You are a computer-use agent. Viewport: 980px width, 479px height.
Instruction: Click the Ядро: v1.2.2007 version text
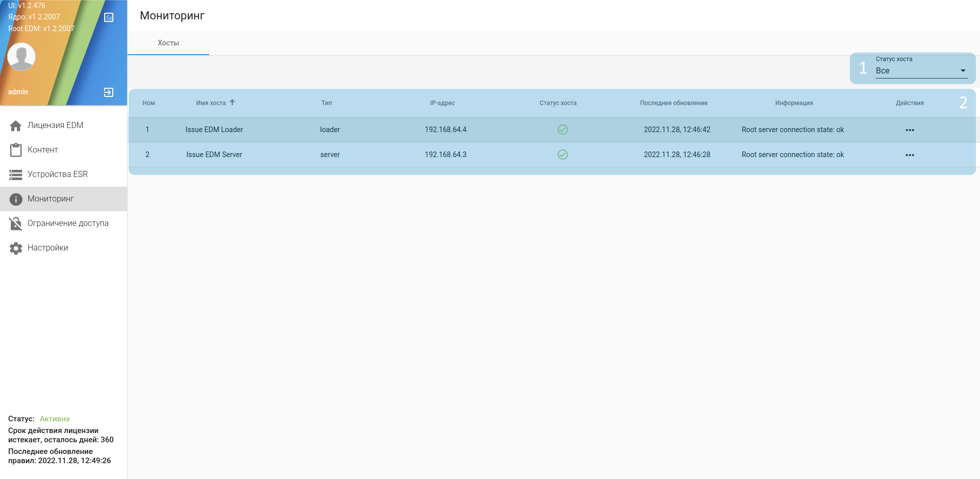pos(34,17)
